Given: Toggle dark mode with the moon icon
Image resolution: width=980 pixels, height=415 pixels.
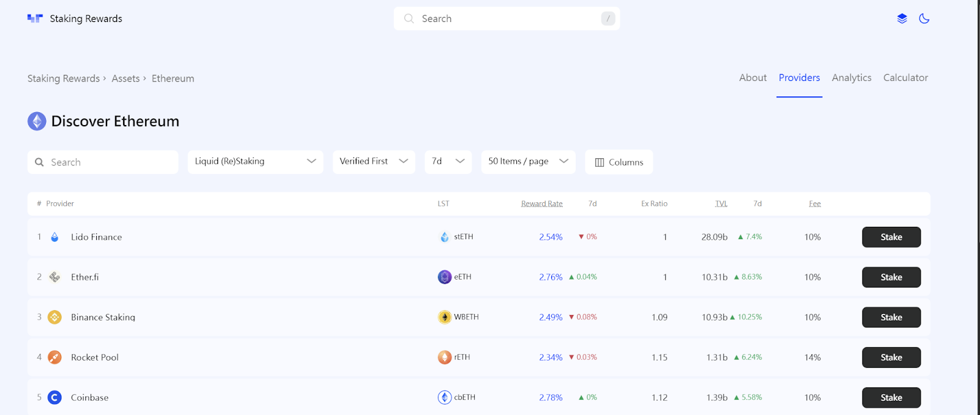Looking at the screenshot, I should pyautogui.click(x=924, y=18).
